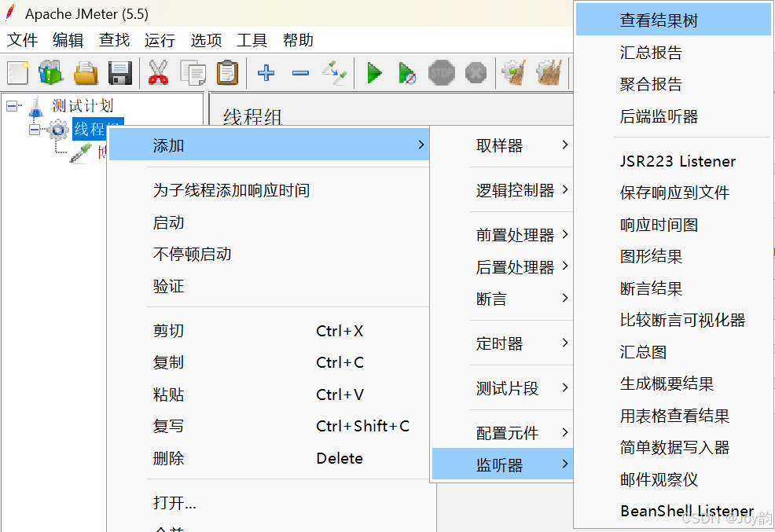Click the 线程组 gear icon in tree

58,130
